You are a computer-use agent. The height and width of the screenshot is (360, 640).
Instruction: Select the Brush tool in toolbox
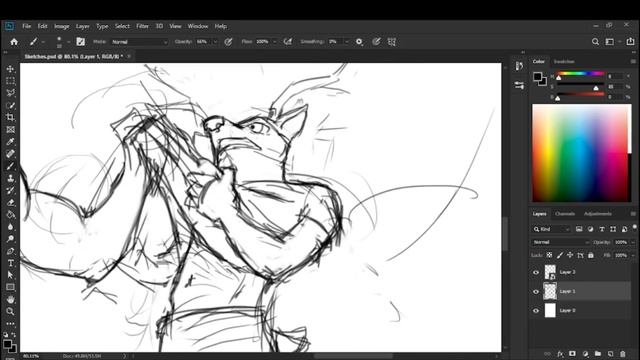point(11,166)
